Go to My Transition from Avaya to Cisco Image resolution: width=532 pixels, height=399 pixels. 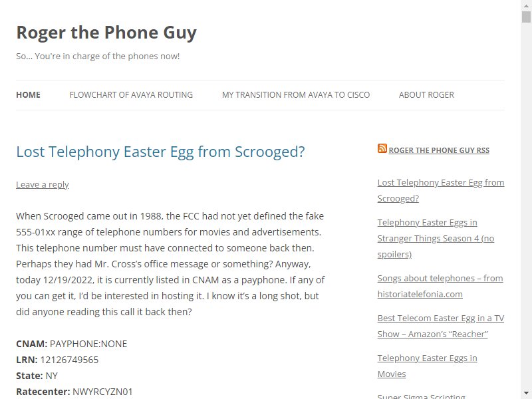point(296,94)
